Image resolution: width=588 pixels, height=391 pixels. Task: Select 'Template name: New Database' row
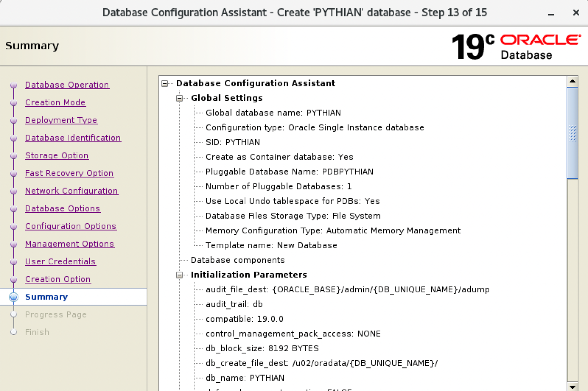271,245
